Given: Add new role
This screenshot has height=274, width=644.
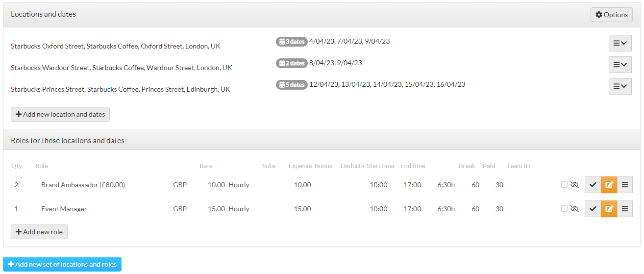Looking at the screenshot, I should point(39,232).
